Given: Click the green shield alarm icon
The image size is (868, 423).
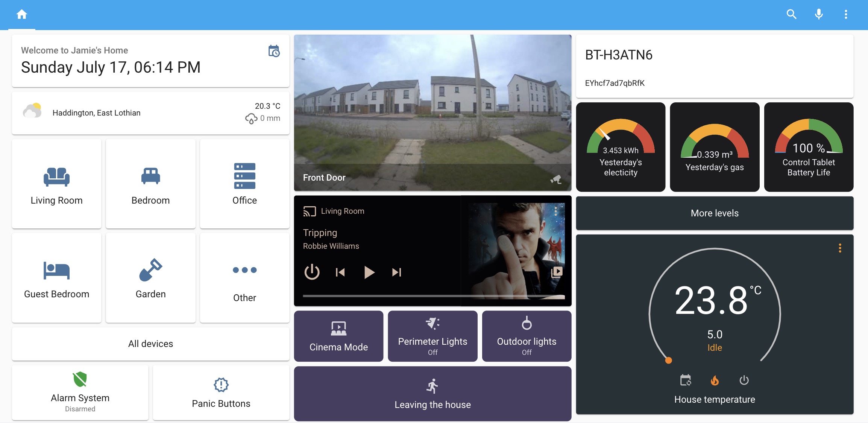Looking at the screenshot, I should tap(80, 379).
